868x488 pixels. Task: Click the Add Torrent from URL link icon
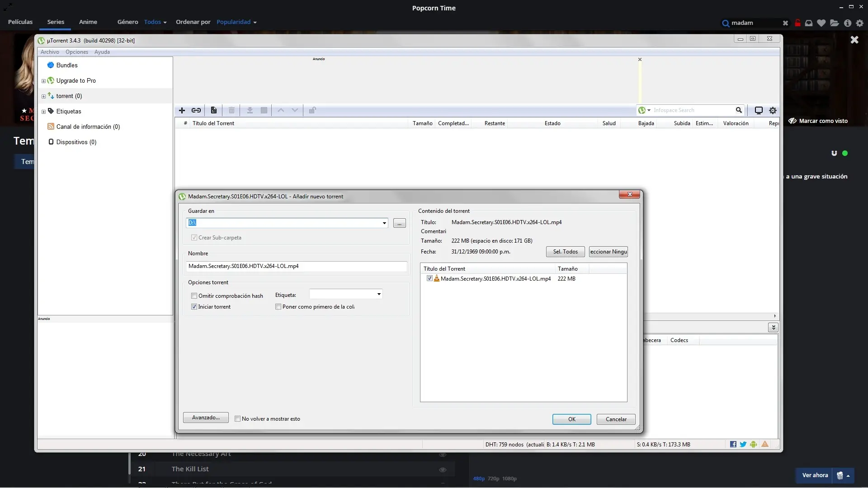(x=196, y=110)
